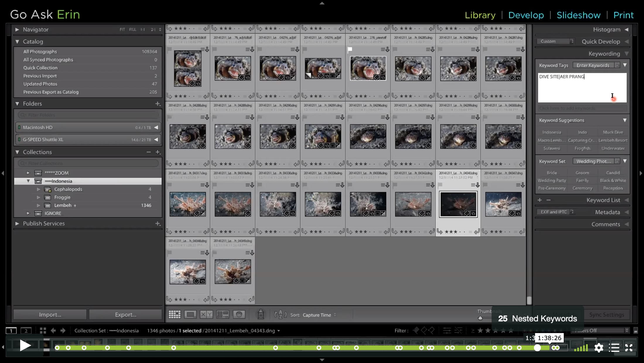
Task: Toggle flag on 276_yawn.tif thumbnail
Action: 350,50
